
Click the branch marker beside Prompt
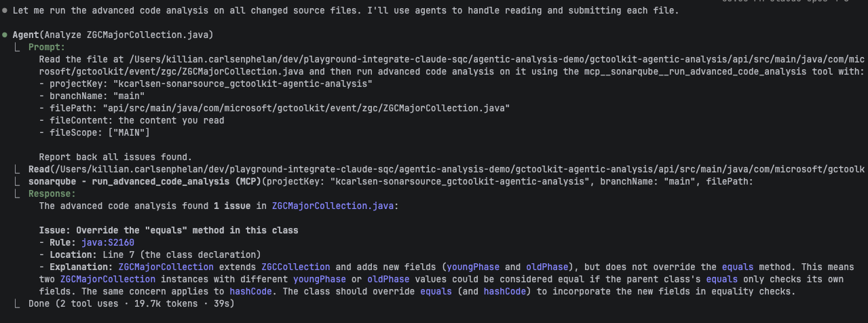coord(18,47)
